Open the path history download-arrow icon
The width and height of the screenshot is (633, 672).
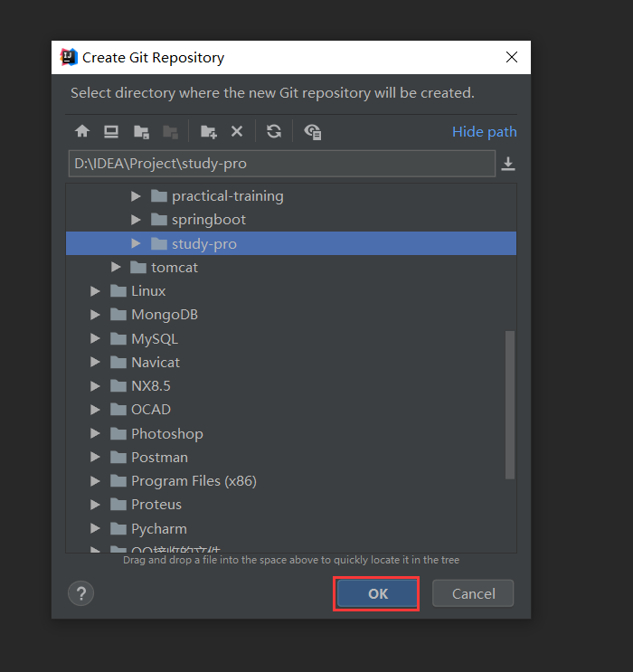pos(508,164)
